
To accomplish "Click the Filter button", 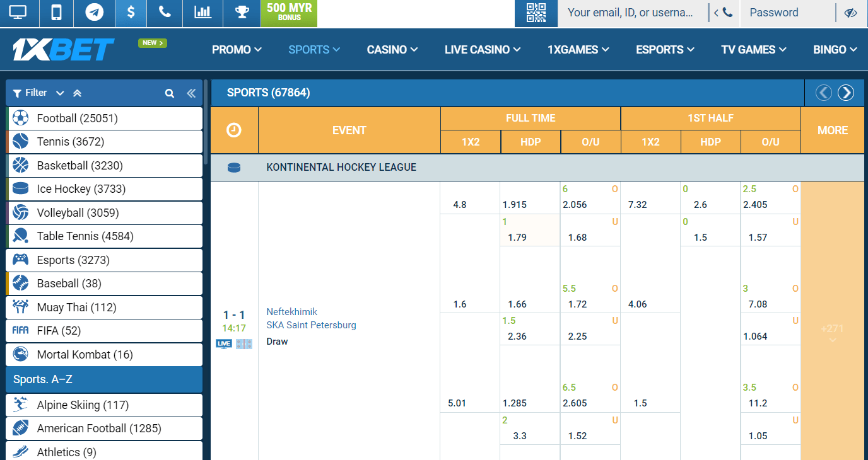I will click(x=30, y=93).
